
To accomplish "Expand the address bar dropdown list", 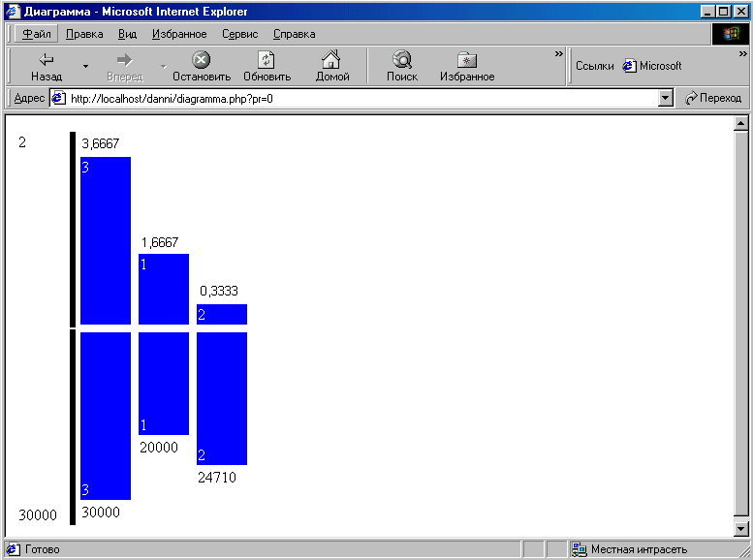I will (x=665, y=98).
